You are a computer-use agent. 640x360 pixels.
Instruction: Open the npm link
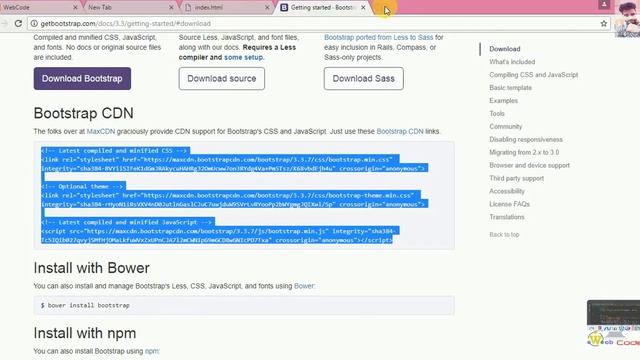(x=151, y=351)
